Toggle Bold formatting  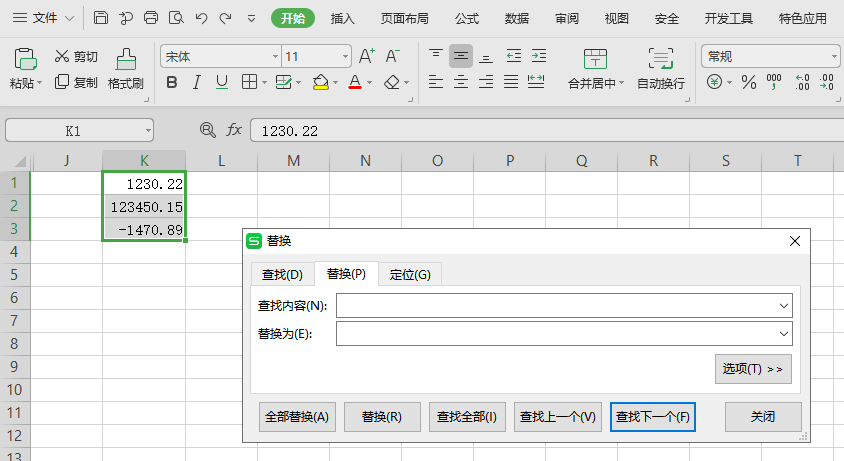[171, 82]
